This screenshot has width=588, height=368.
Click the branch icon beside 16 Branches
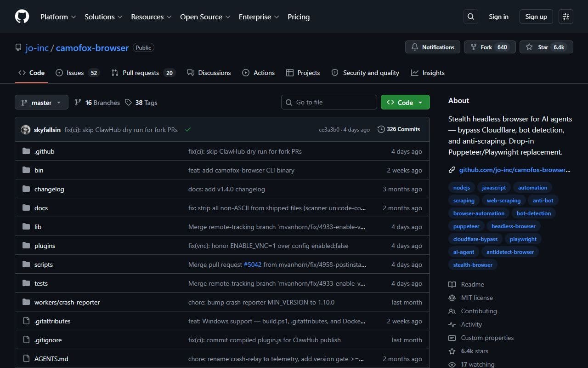click(x=78, y=103)
